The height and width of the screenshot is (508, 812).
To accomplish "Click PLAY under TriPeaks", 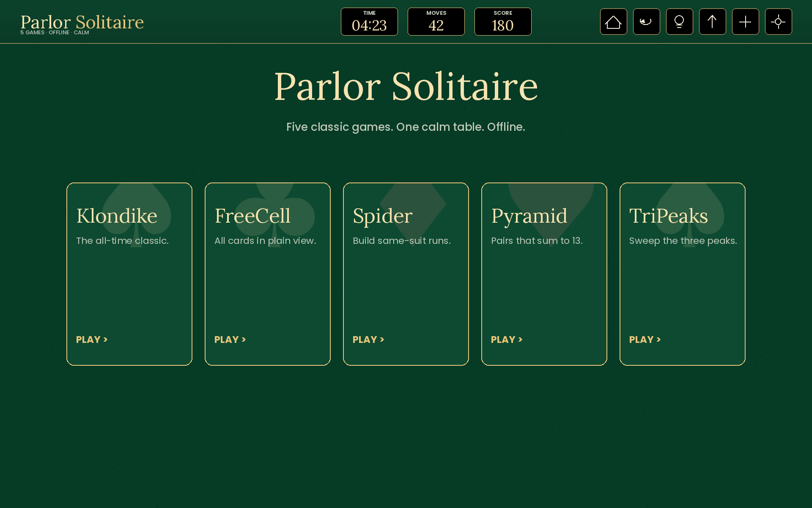I will 645,340.
